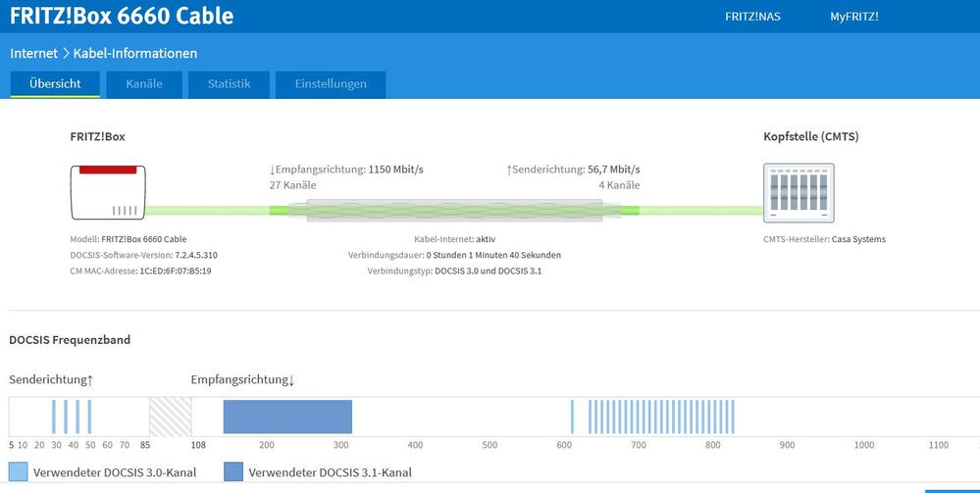Screen dimensions: 980x493
Task: Click the 4 Kanäle text
Action: click(x=619, y=185)
